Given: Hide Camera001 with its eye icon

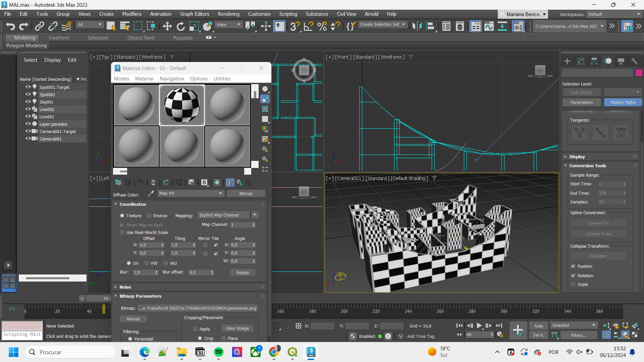Looking at the screenshot, I should 28,138.
